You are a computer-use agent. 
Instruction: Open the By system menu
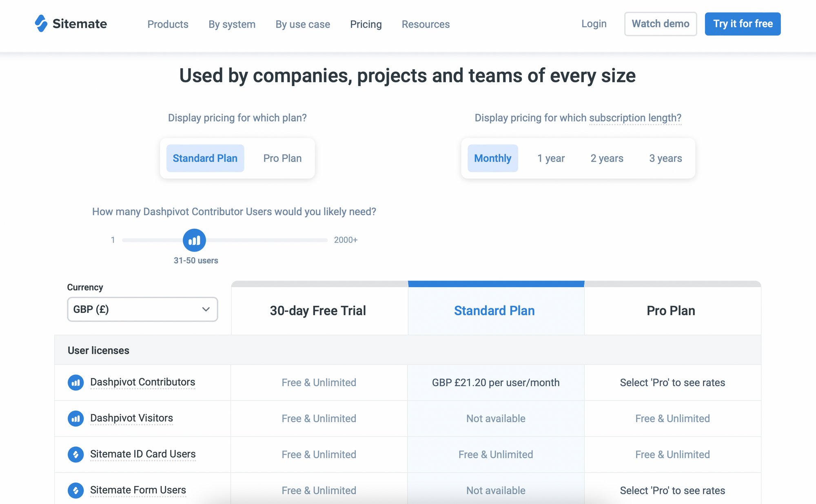click(x=232, y=24)
